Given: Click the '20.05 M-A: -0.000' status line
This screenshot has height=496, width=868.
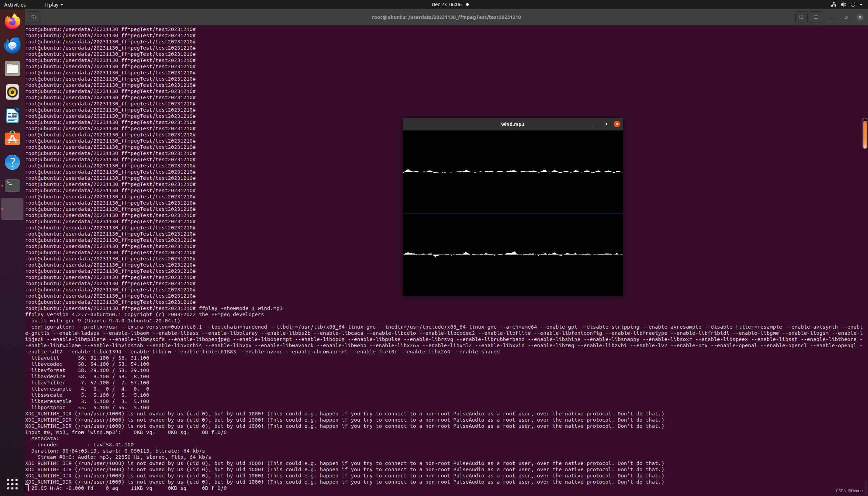Looking at the screenshot, I should click(x=129, y=488).
